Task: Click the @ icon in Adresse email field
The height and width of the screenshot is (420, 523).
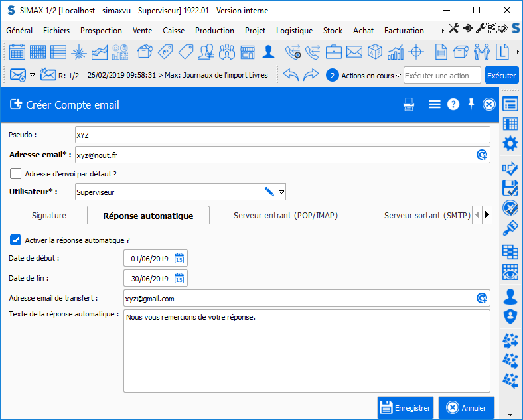Action: tap(482, 155)
